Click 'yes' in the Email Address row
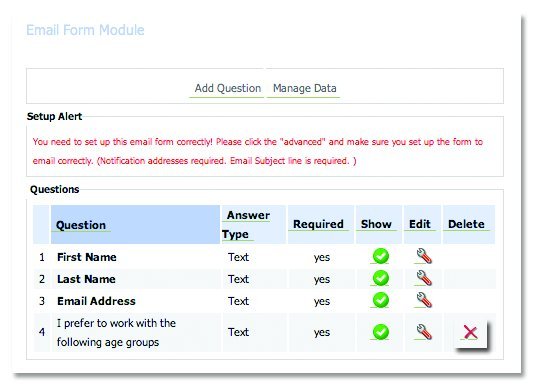This screenshot has height=391, width=541. tap(322, 302)
